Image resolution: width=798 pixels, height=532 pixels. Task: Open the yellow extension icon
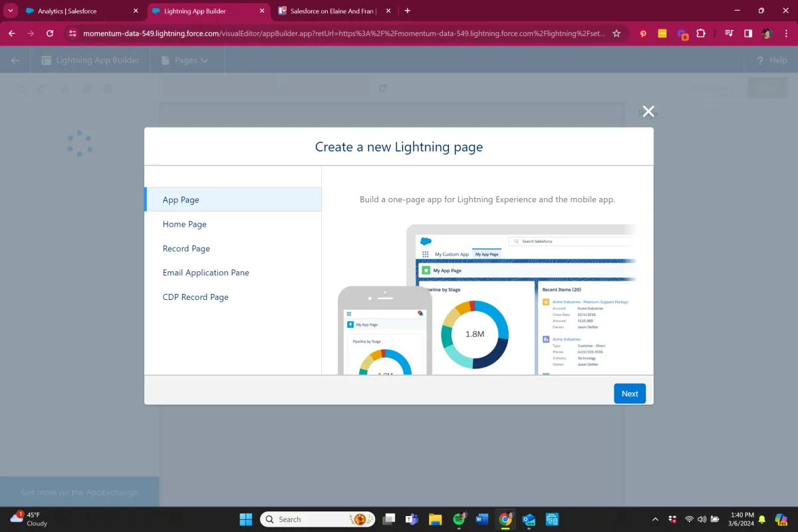pyautogui.click(x=662, y=33)
